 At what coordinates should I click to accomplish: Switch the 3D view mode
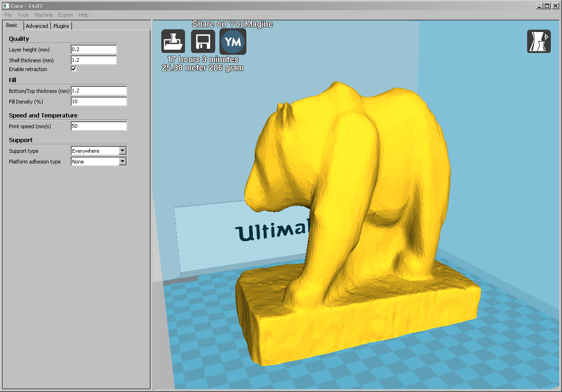point(539,41)
